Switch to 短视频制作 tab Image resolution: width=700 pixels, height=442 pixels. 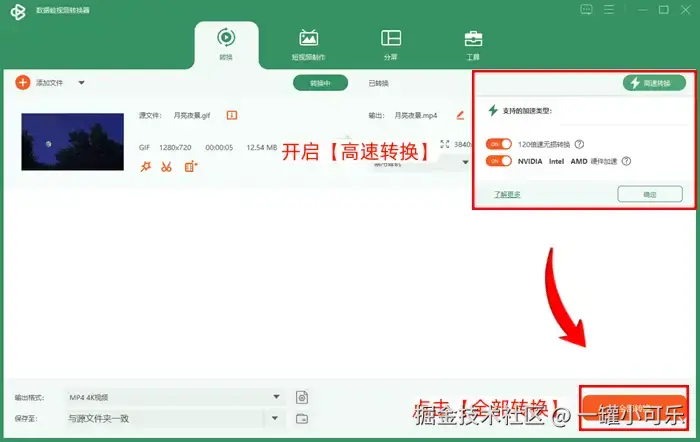[x=308, y=45]
